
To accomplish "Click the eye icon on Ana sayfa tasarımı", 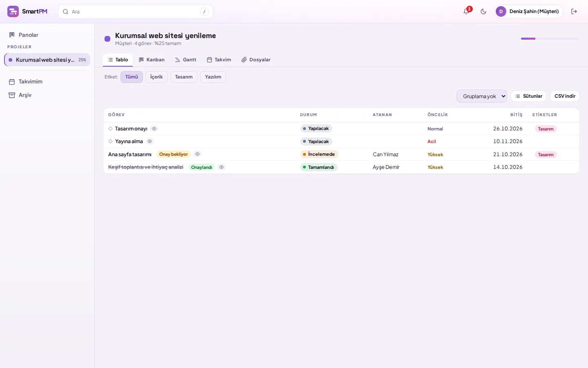I will 198,154.
